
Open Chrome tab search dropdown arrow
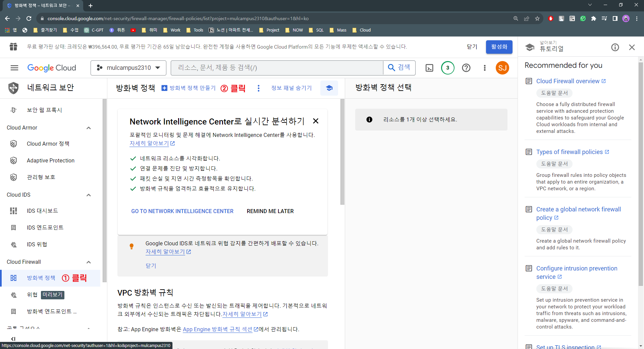point(590,5)
